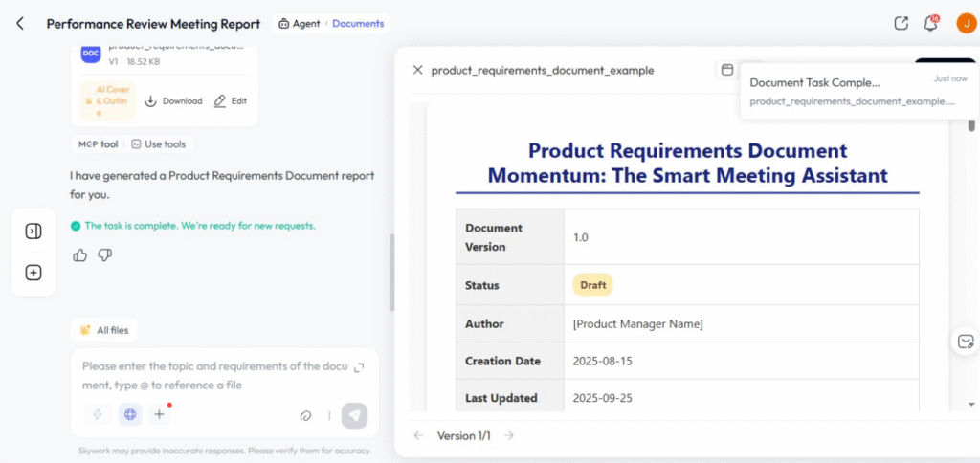Screen dimensions: 980x463
Task: Click the topic and requirements text field
Action: (x=211, y=375)
